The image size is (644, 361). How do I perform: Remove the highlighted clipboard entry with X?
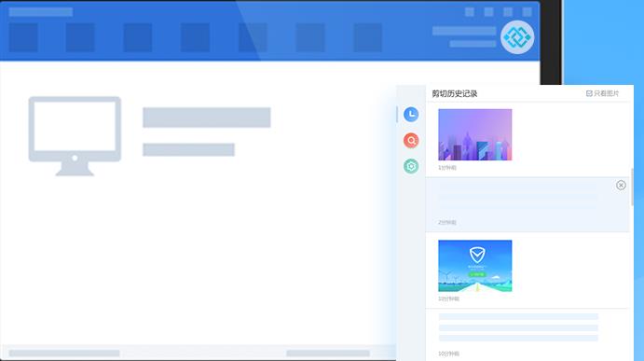tap(621, 185)
